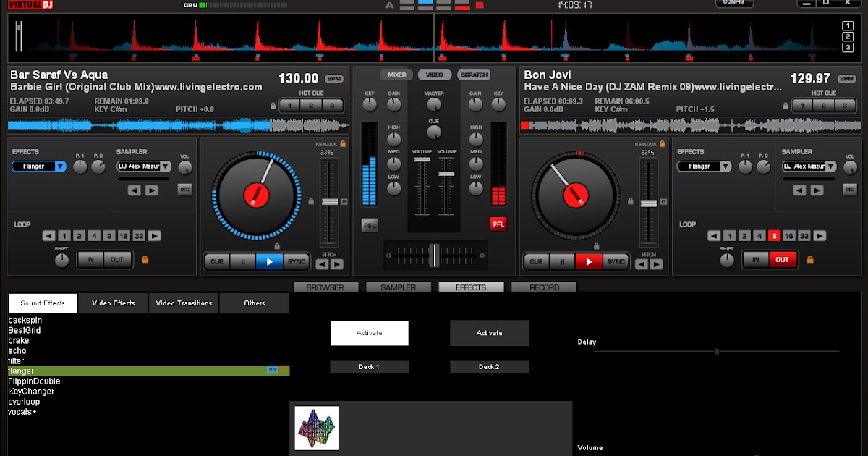
Task: Open the CONFIG settings
Action: (x=734, y=3)
